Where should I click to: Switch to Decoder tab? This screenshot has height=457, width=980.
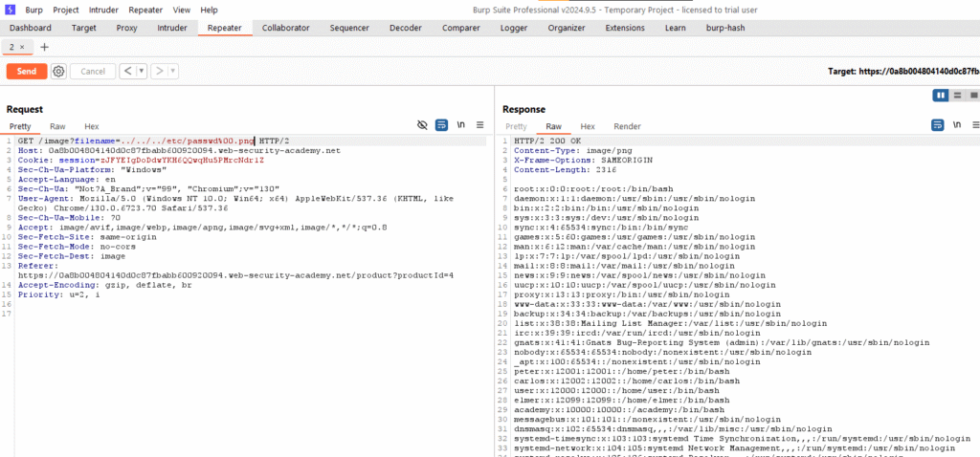point(406,28)
